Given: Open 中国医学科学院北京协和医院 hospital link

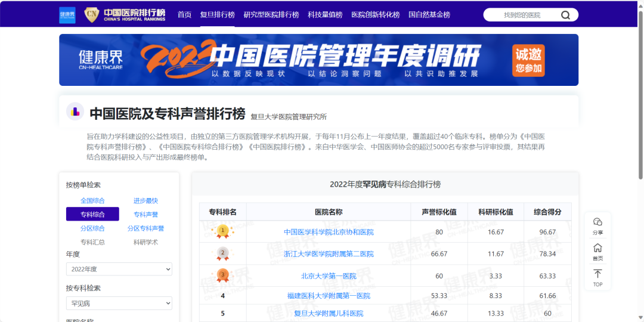Looking at the screenshot, I should pos(329,232).
